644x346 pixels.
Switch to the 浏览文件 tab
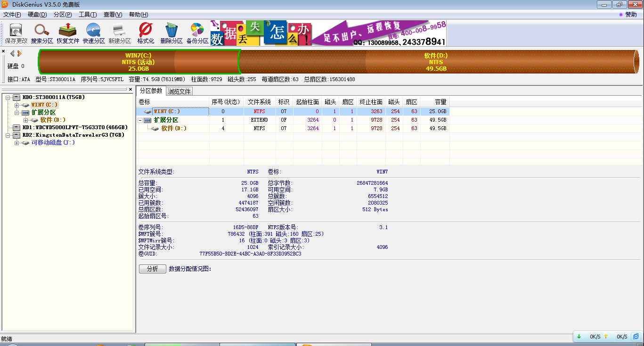coord(179,91)
